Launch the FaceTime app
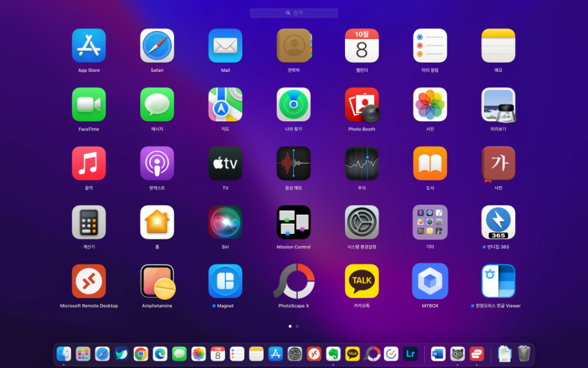The image size is (588, 368). coord(89,104)
